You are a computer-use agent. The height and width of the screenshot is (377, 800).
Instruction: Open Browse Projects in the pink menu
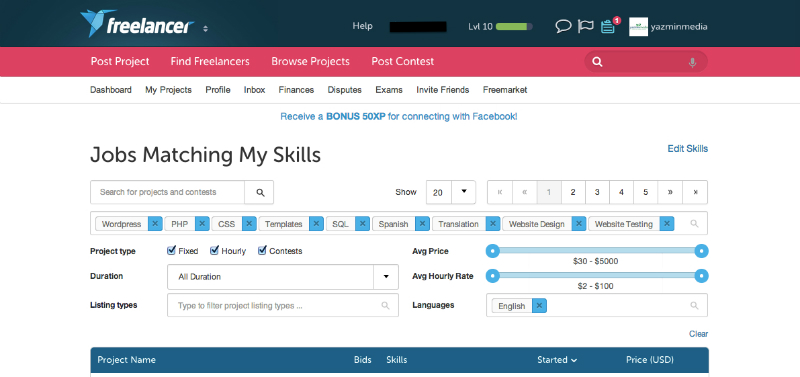310,61
